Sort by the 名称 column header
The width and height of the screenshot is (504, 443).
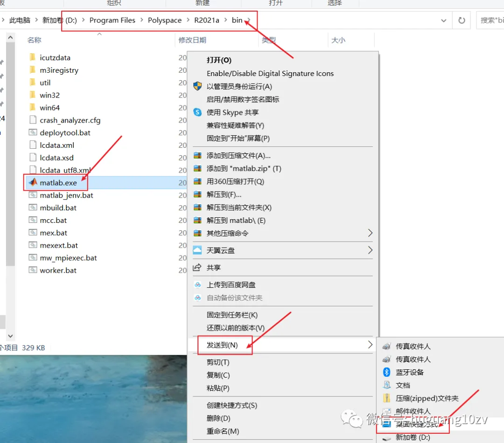click(x=35, y=40)
